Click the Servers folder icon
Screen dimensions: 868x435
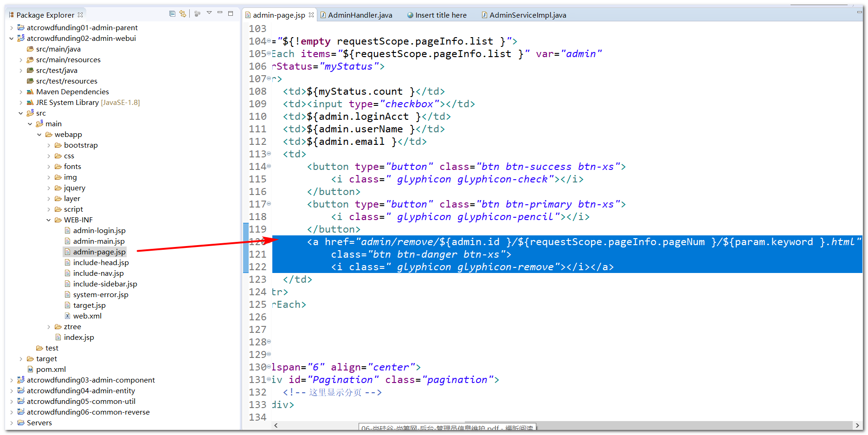[x=21, y=423]
